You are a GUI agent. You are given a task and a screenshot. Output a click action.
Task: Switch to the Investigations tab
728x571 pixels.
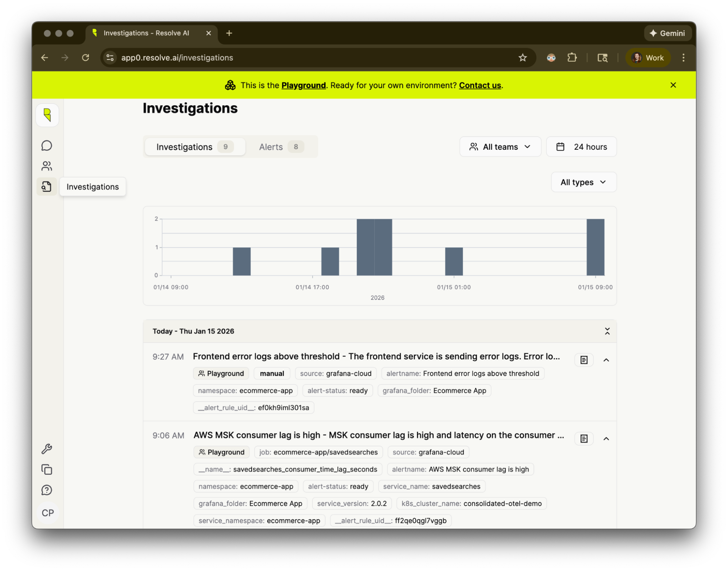[x=195, y=146]
